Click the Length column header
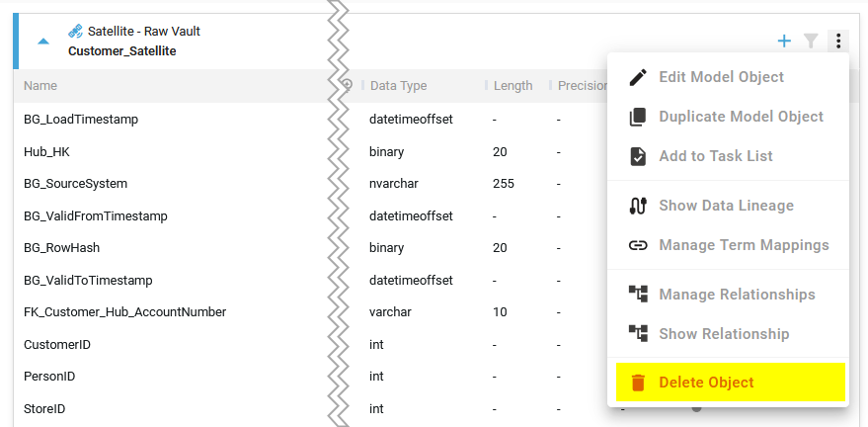The height and width of the screenshot is (427, 868). [513, 86]
